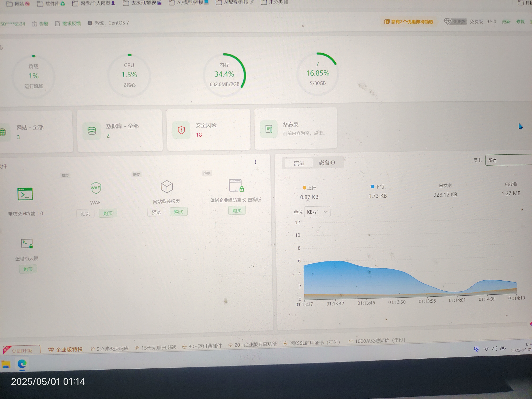Click the 网站监控报表 cube icon
This screenshot has width=532, height=399.
[x=167, y=187]
